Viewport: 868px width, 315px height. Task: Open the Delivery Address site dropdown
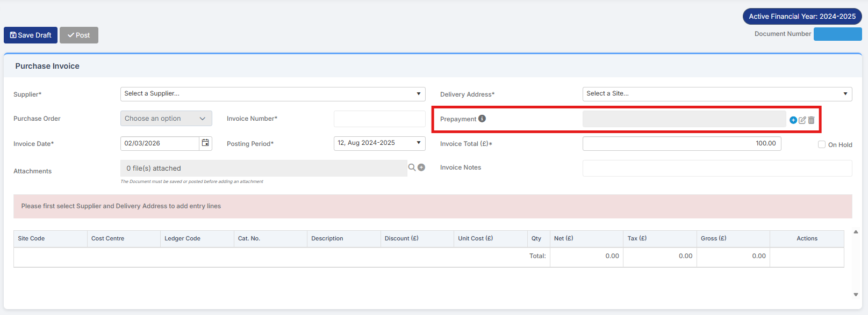(717, 94)
